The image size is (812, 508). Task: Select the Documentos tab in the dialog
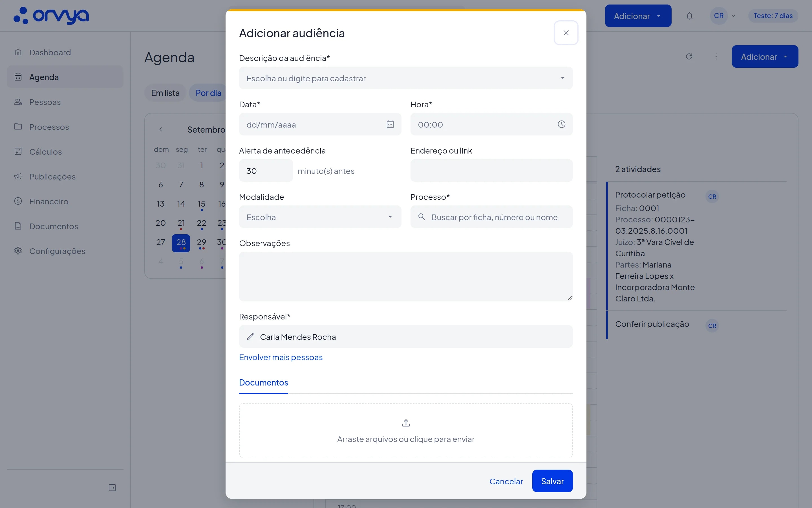pos(263,383)
